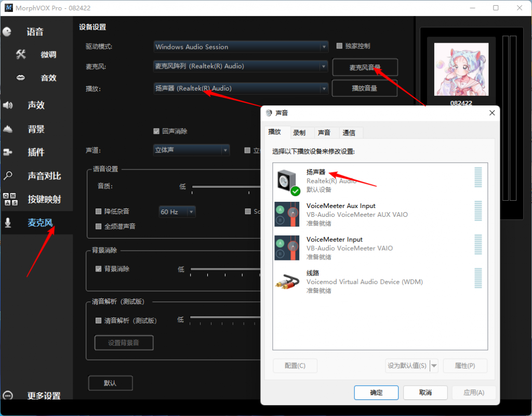The height and width of the screenshot is (416, 532).
Task: Click the VoiceMeeter Aux Input device icon
Action: coord(287,214)
